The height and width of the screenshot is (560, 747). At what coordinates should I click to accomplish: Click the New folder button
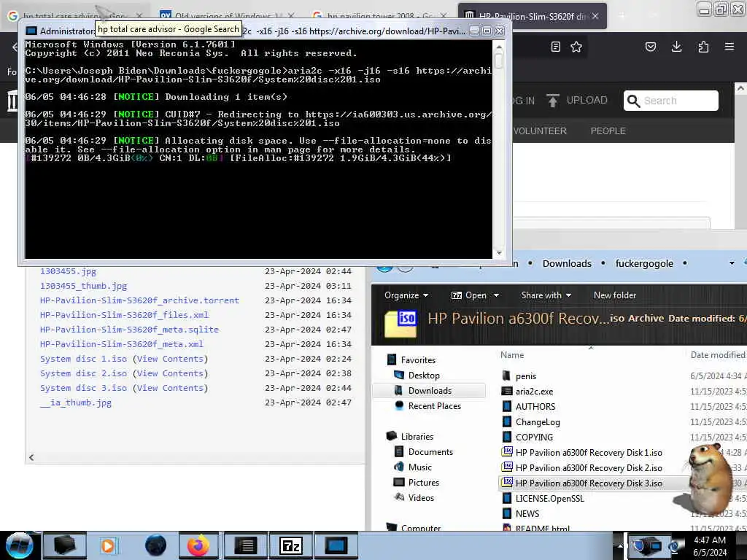[614, 295]
